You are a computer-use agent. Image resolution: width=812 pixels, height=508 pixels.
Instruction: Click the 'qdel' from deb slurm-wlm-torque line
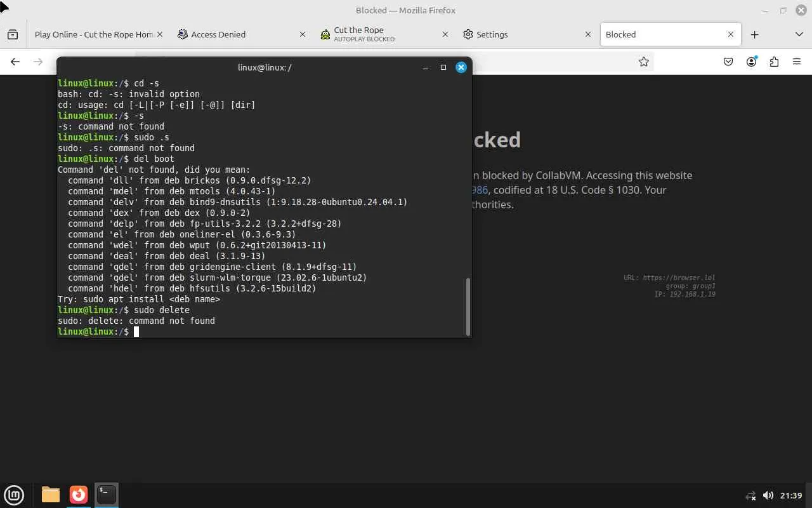(x=218, y=277)
